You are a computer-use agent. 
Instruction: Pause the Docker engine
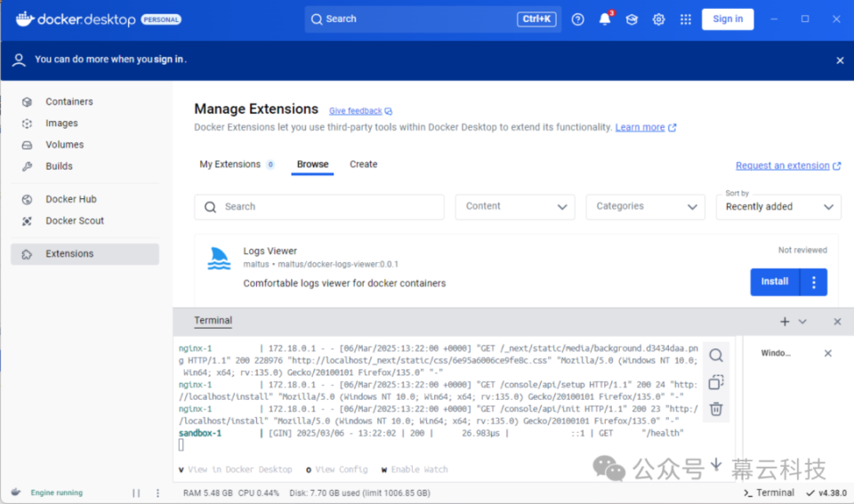(136, 493)
